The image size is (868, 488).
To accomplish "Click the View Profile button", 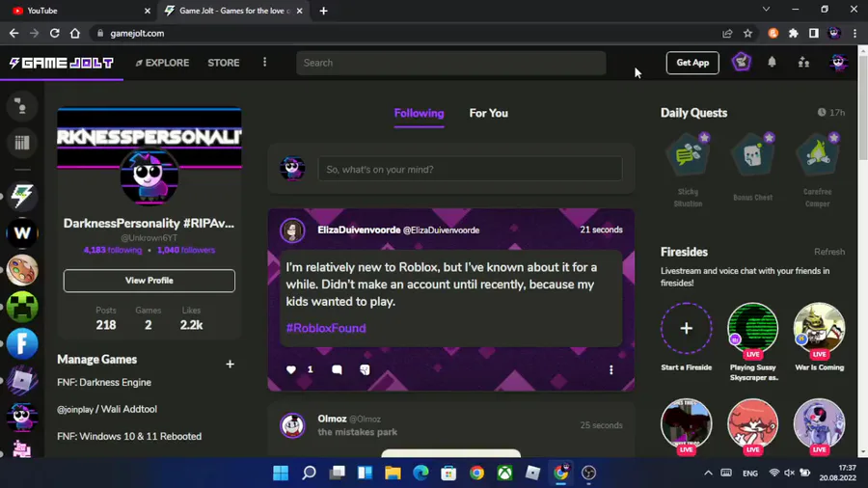I will (149, 281).
